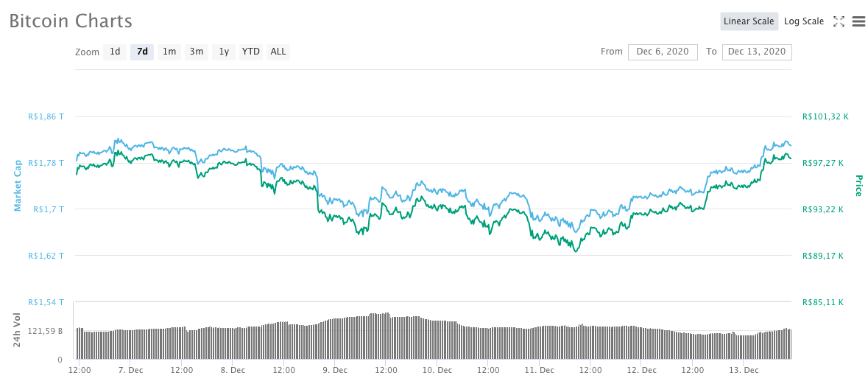
Task: Click the R$1,7 T market cap value
Action: [x=49, y=209]
